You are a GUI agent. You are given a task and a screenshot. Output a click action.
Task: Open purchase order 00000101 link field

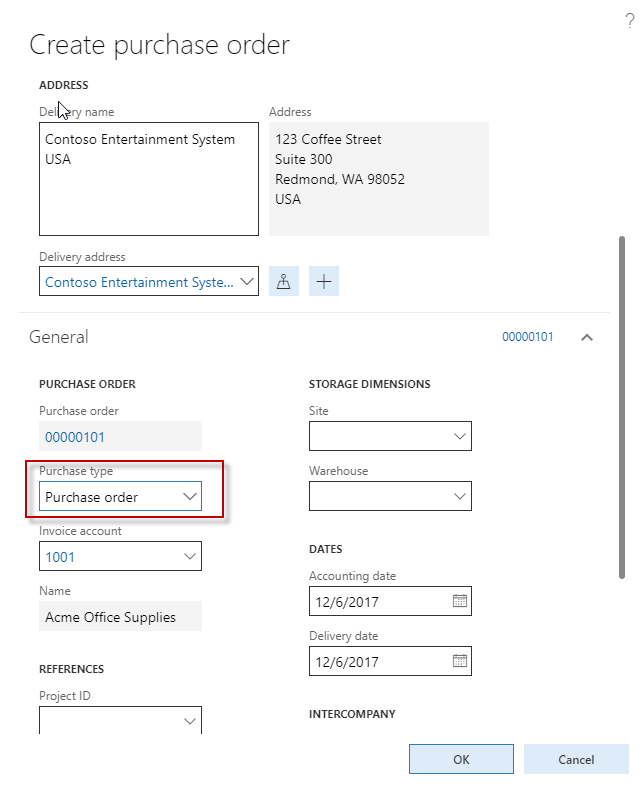[75, 437]
